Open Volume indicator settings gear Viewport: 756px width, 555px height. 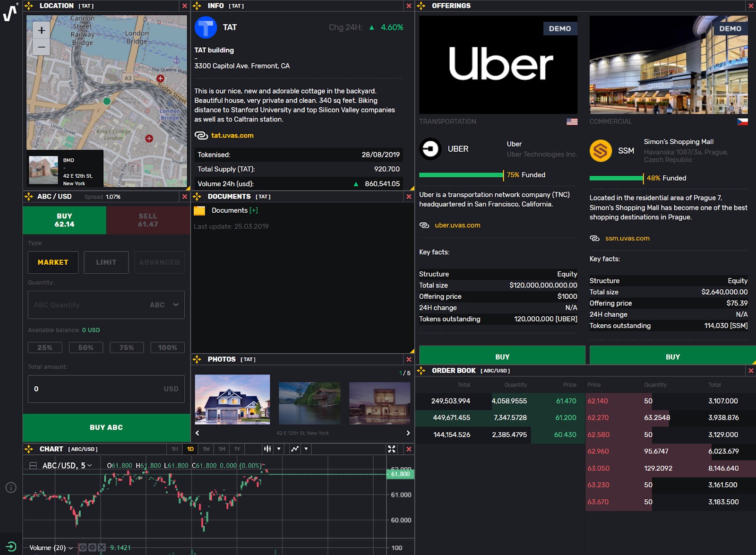pyautogui.click(x=92, y=547)
